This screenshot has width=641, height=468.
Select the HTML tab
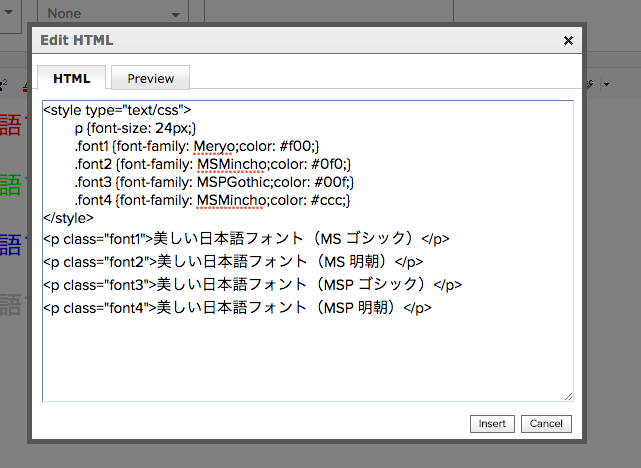coord(72,79)
